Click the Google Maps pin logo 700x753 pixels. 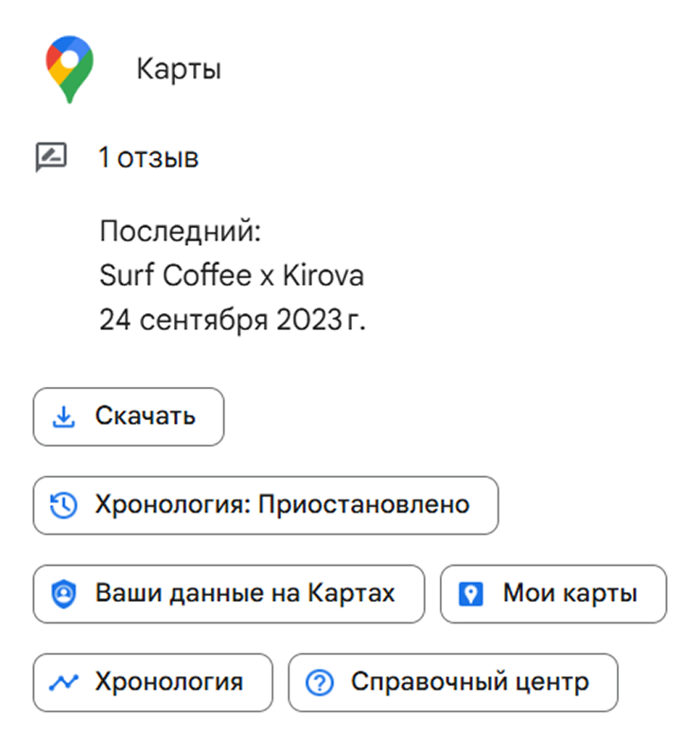(70, 69)
